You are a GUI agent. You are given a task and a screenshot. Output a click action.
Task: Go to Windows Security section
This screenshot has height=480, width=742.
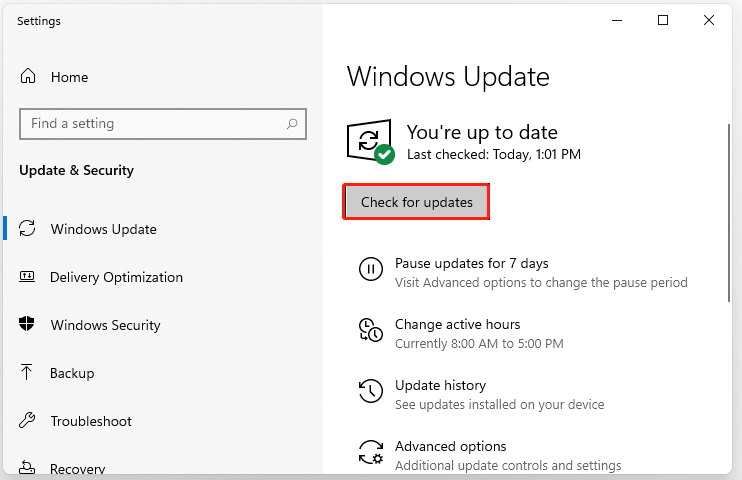106,325
